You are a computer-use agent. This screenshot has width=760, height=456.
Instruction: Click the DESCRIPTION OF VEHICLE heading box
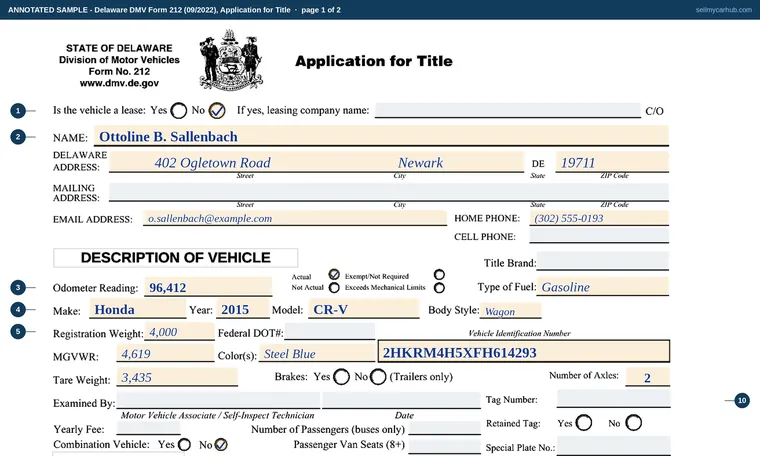tap(175, 258)
